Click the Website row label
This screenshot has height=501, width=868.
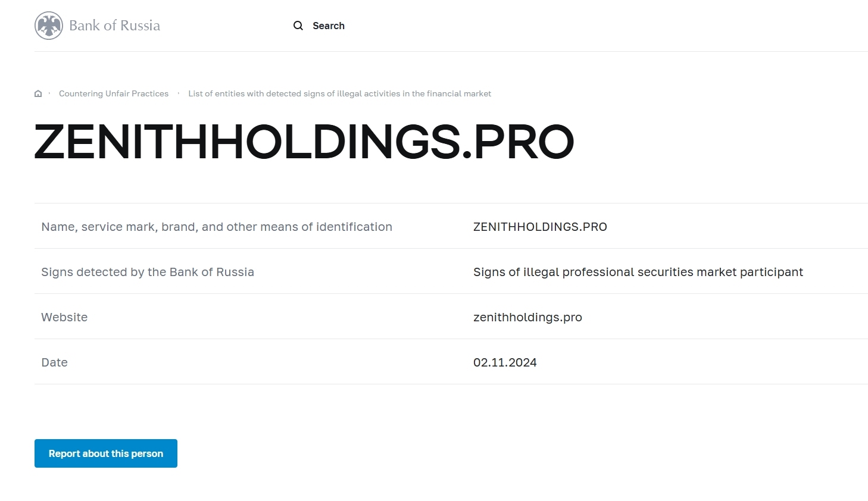pos(64,317)
